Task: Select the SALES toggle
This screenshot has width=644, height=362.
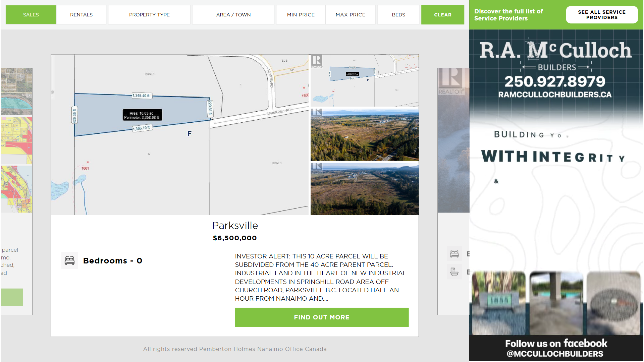Action: point(31,15)
